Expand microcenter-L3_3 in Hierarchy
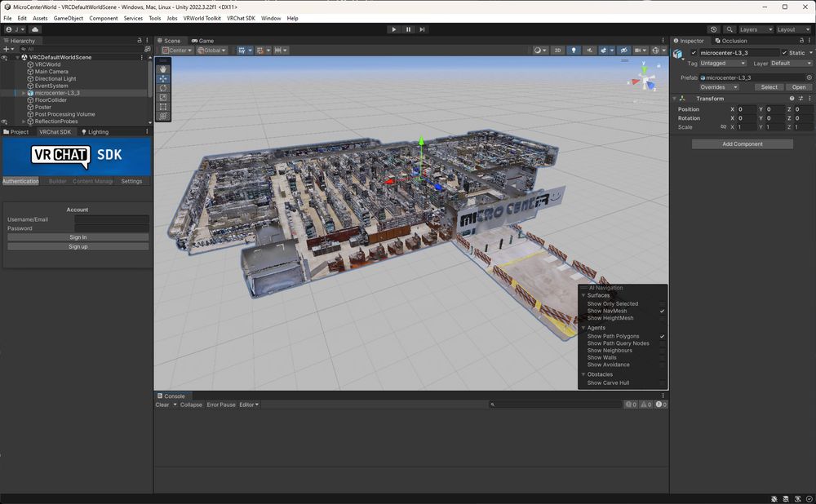This screenshot has width=816, height=504. pyautogui.click(x=24, y=93)
